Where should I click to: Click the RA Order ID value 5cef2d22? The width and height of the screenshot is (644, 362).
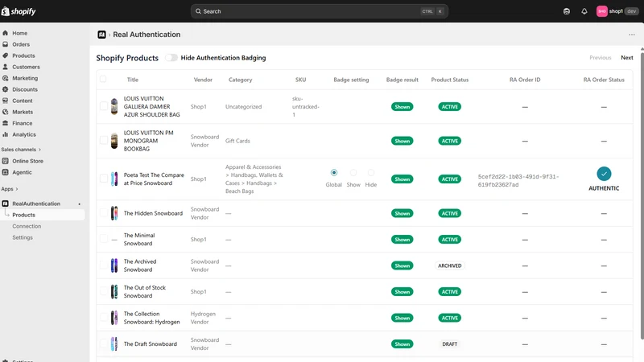518,180
